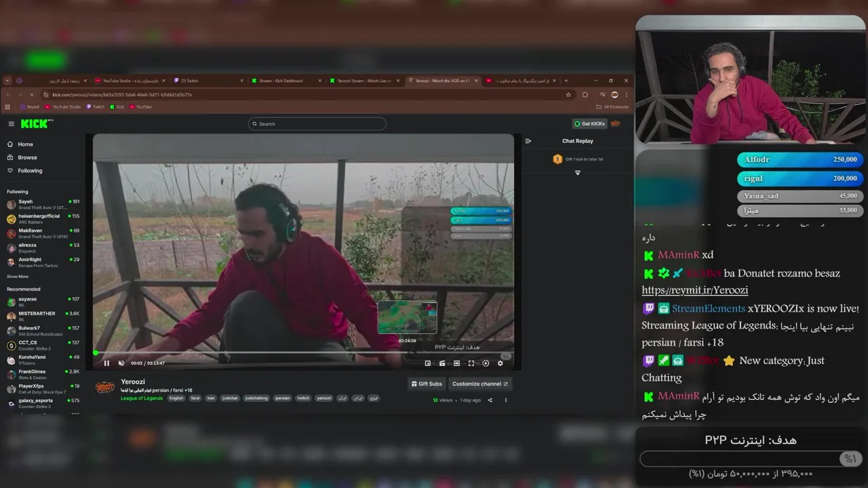
Task: Open the video player settings gear
Action: point(500,363)
